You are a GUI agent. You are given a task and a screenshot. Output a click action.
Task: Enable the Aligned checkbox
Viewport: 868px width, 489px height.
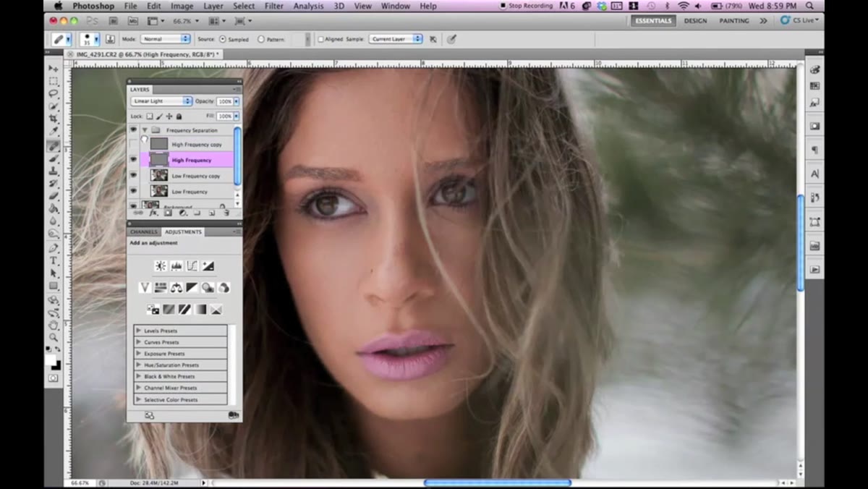pos(320,39)
